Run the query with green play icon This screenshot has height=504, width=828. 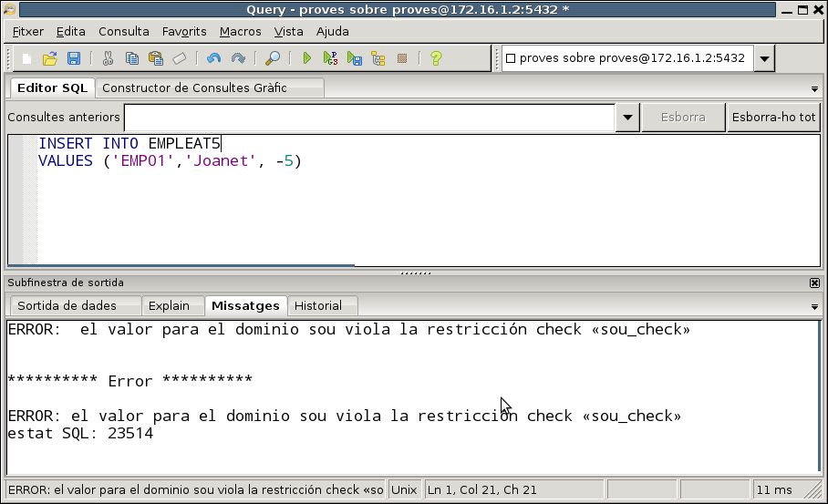pyautogui.click(x=306, y=58)
